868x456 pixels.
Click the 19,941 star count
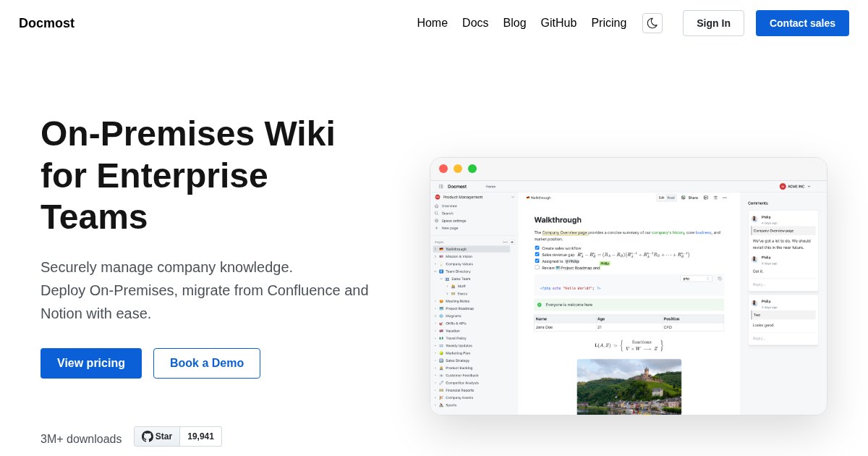[200, 436]
